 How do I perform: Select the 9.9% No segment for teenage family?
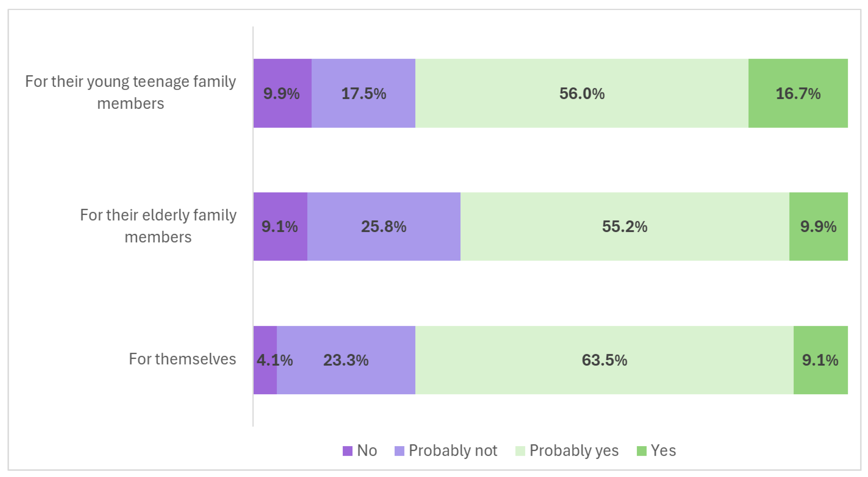click(282, 93)
